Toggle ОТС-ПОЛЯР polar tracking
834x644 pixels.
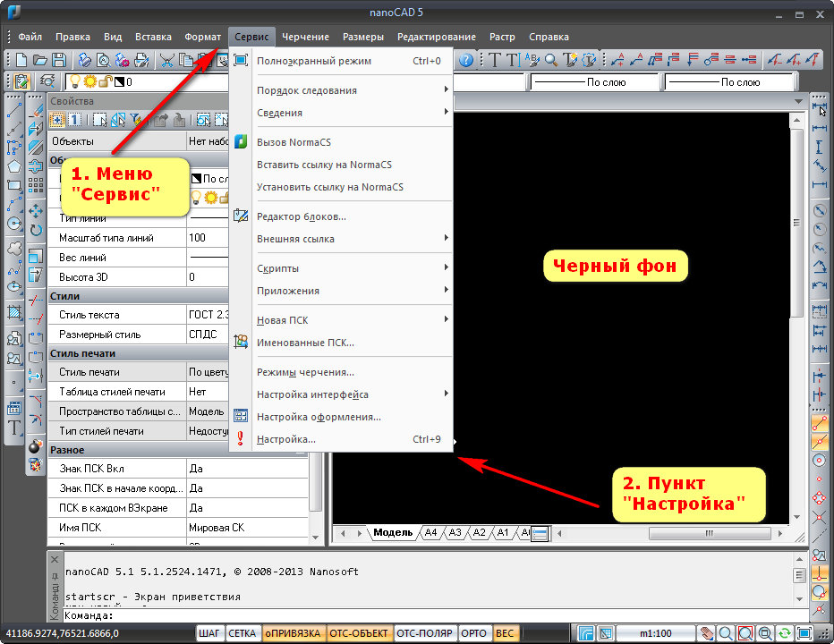pos(424,633)
